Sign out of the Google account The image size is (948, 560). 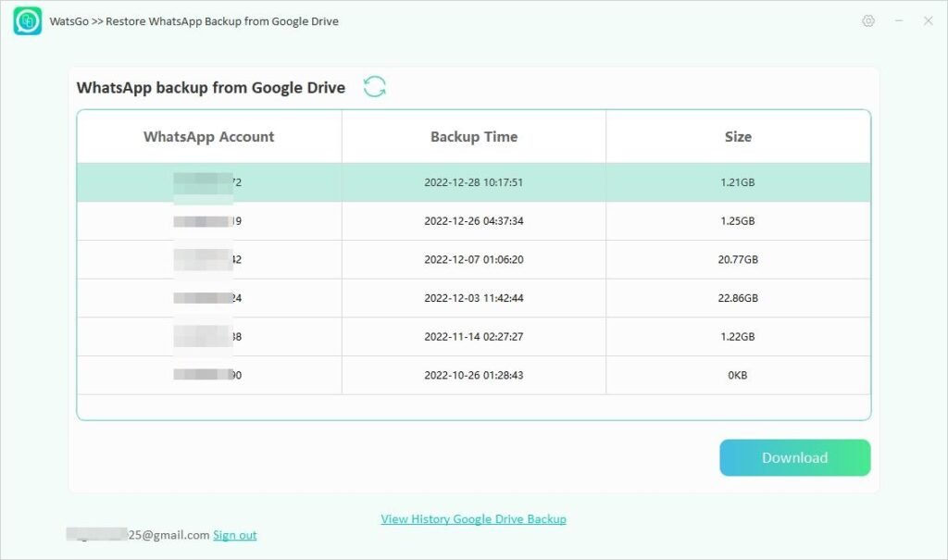(234, 534)
